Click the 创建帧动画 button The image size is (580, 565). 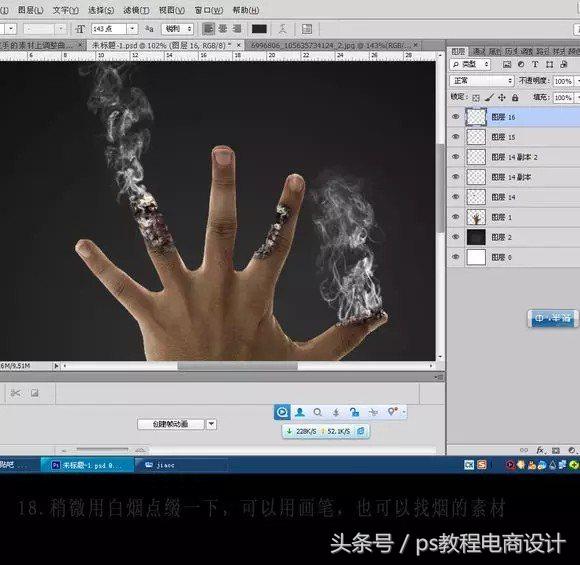tap(171, 424)
